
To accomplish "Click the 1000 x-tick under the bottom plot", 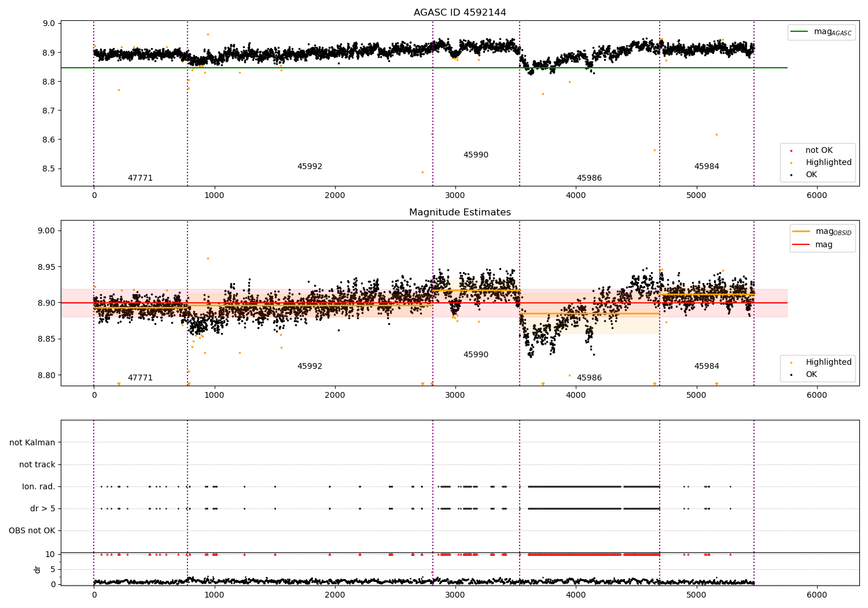I will [x=215, y=595].
